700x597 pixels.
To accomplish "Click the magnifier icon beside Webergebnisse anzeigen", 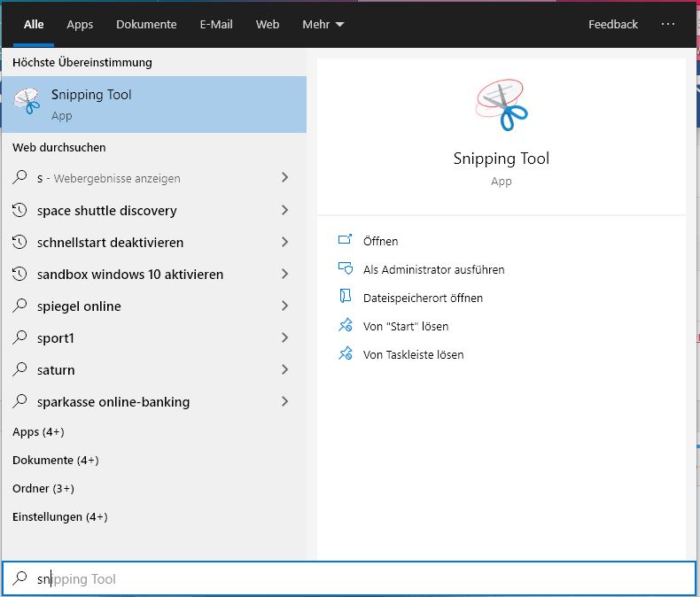I will [19, 177].
